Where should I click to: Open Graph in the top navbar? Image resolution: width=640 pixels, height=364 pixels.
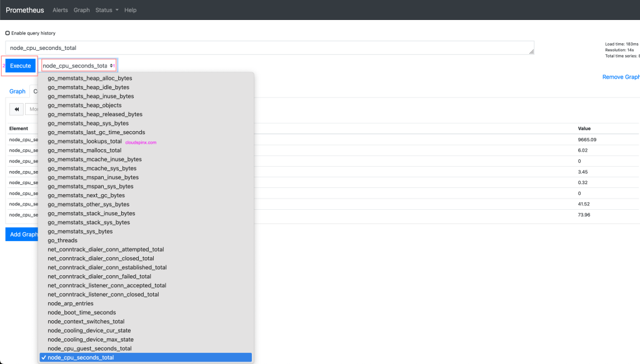click(82, 10)
